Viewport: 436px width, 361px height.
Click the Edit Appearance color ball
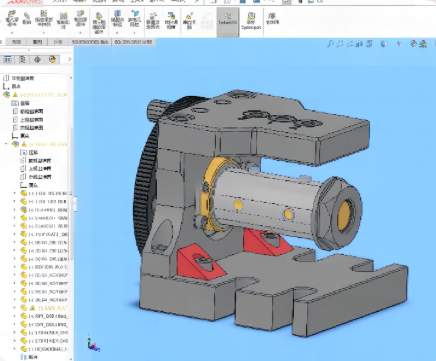(413, 44)
